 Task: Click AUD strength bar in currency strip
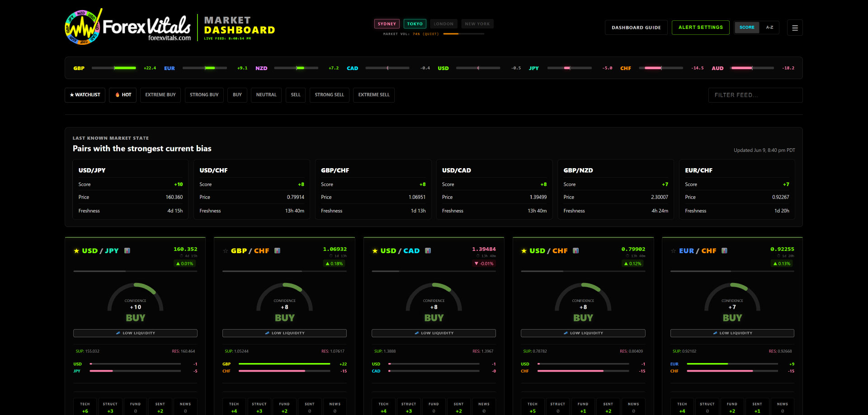coord(752,68)
